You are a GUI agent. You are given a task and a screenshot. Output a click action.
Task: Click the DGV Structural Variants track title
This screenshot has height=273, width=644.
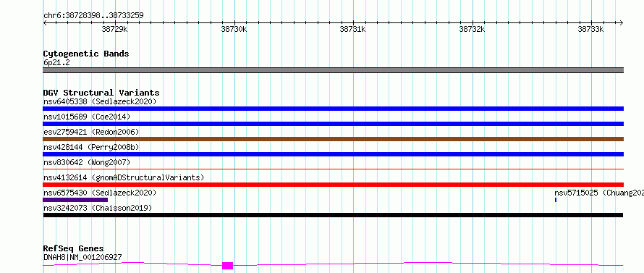pos(101,93)
